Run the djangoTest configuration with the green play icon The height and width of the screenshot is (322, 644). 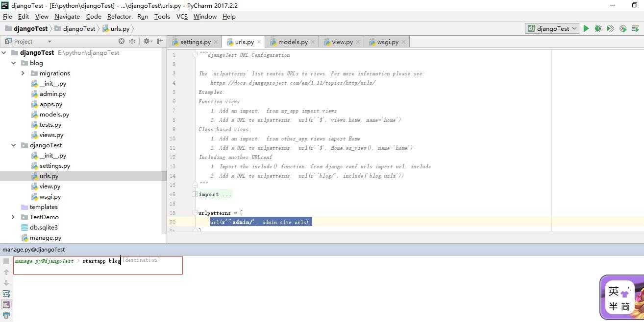586,28
